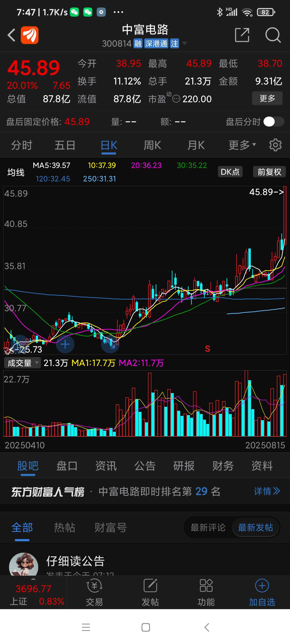
Task: Toggle the 盘后分时 switch
Action: pyautogui.click(x=274, y=122)
